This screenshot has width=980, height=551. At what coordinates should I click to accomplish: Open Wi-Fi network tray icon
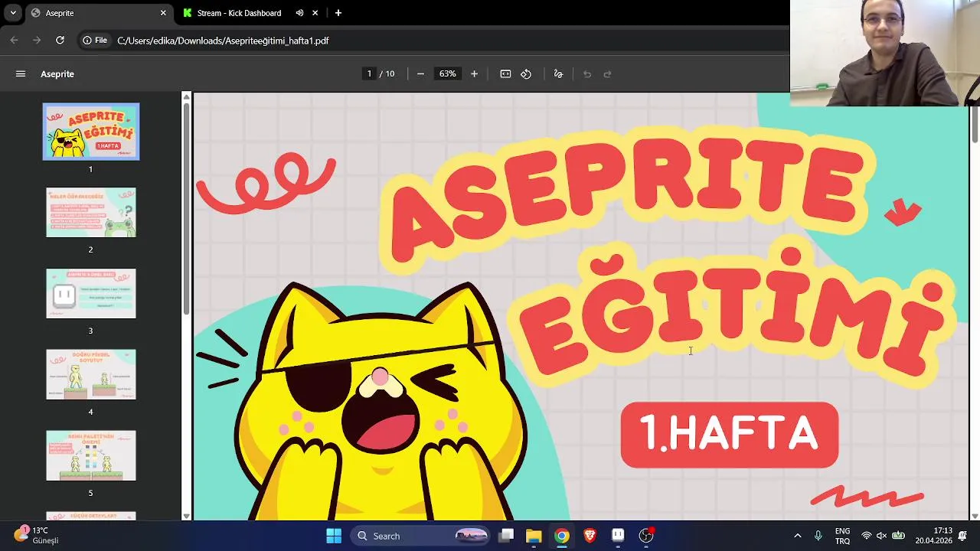(867, 536)
